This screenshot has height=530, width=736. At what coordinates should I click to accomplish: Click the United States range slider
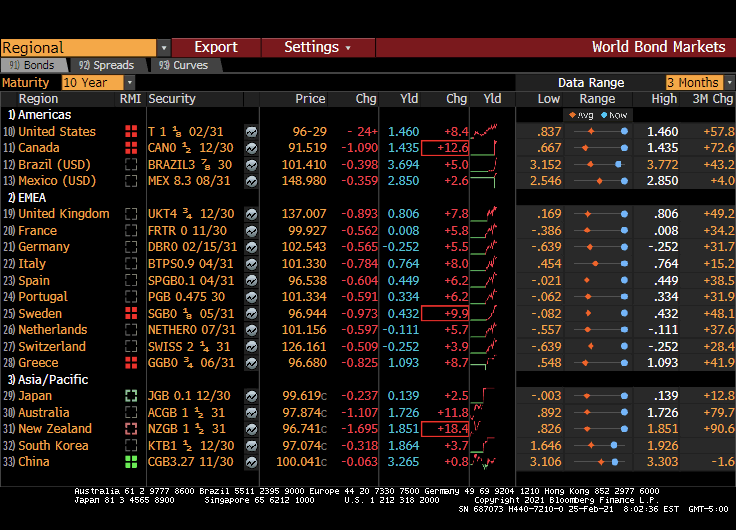[598, 132]
